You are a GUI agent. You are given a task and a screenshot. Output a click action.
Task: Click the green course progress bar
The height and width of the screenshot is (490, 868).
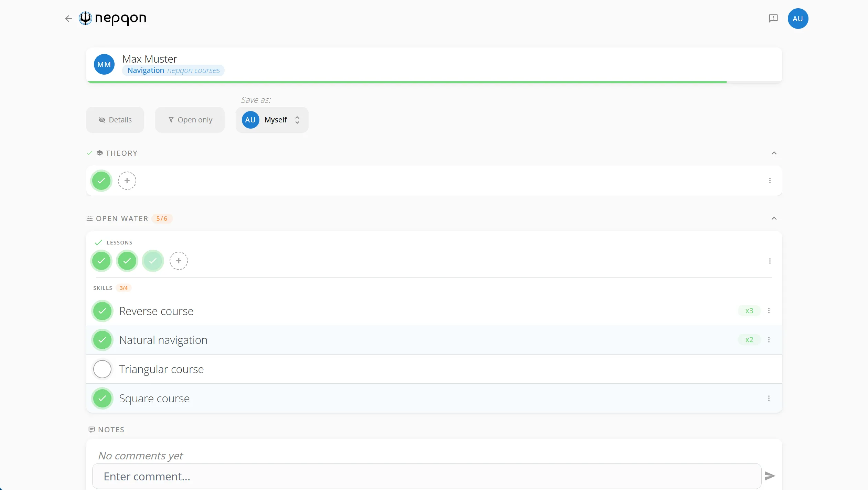tap(407, 82)
